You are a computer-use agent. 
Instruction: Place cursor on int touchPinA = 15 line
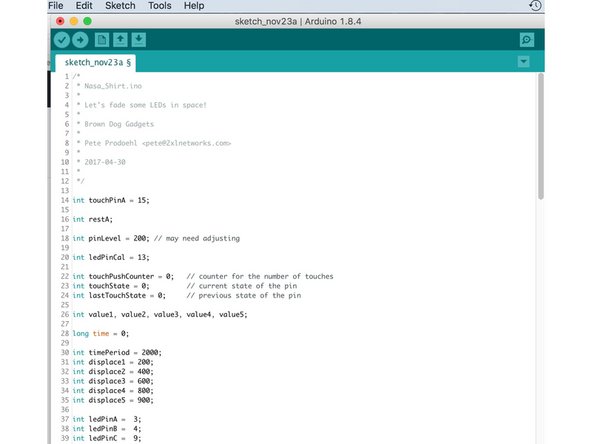[x=111, y=200]
